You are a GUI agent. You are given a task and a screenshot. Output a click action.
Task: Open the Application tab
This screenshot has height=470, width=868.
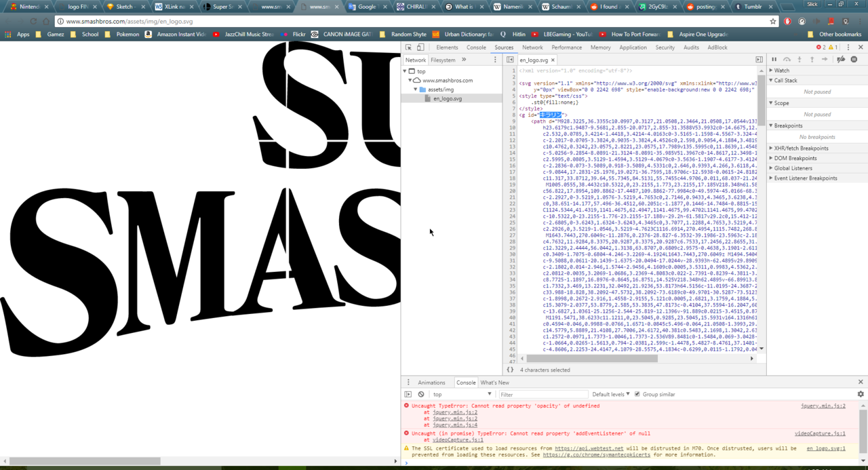click(633, 47)
